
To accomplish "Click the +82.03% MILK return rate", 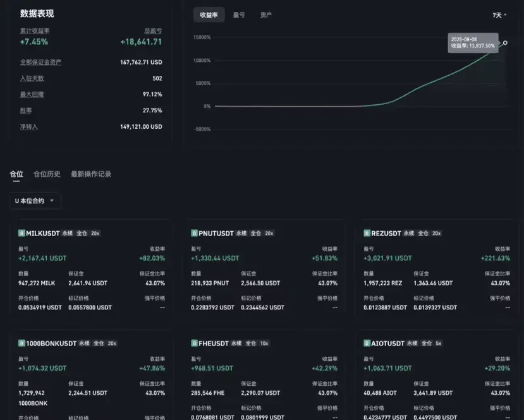I will tap(152, 258).
